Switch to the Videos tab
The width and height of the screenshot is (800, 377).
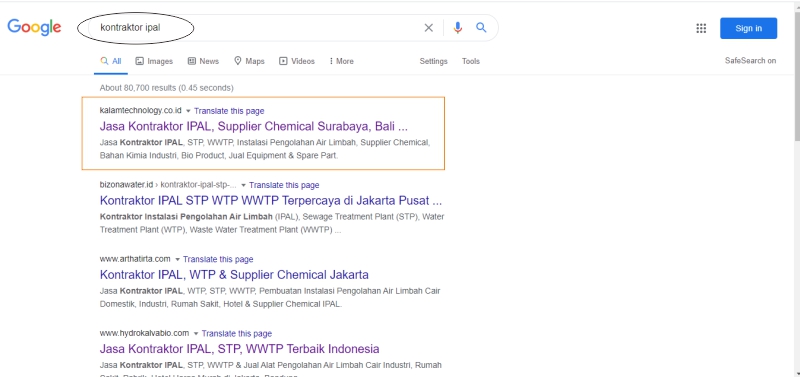coord(297,61)
